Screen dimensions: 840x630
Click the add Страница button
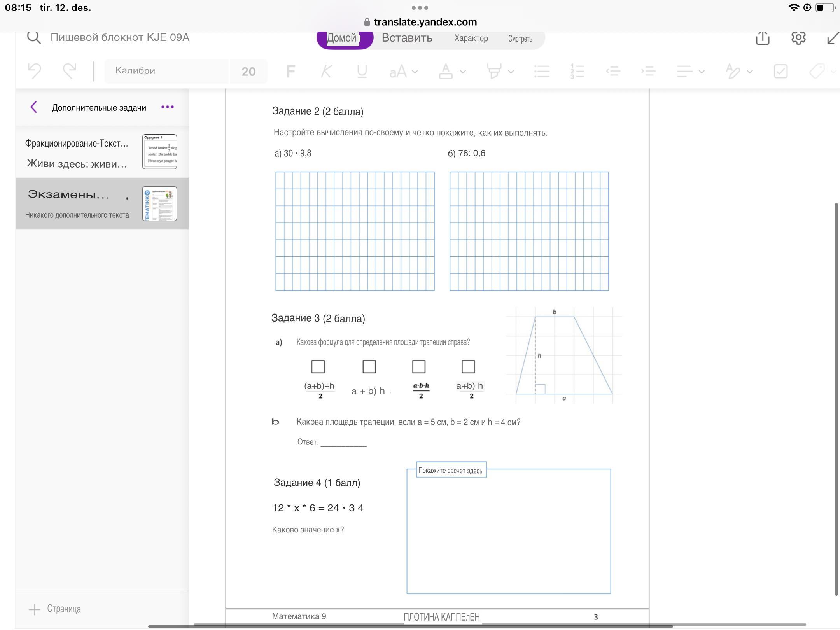click(x=55, y=609)
